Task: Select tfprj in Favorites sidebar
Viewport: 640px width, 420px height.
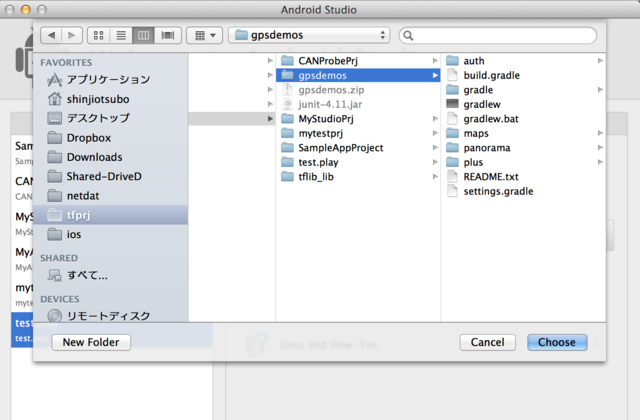Action: (x=110, y=215)
